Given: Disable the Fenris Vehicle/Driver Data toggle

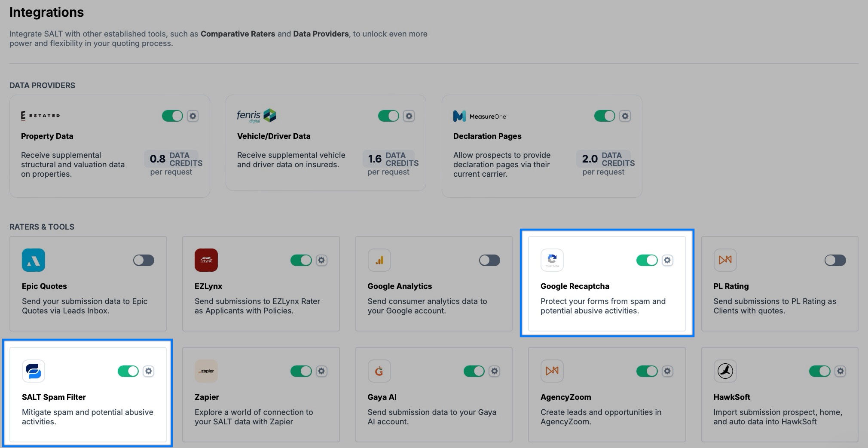Looking at the screenshot, I should pyautogui.click(x=388, y=116).
